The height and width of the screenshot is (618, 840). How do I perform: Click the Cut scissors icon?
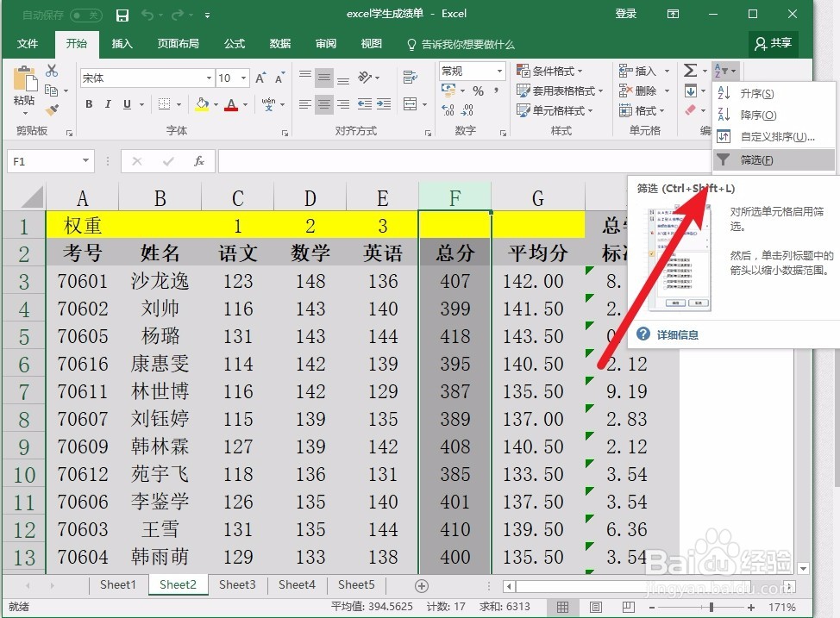coord(52,71)
